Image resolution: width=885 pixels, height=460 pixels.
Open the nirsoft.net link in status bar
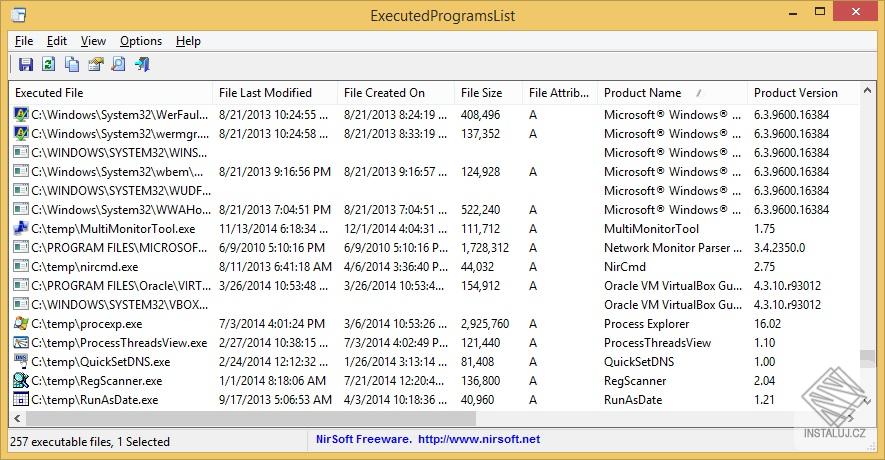point(479,439)
